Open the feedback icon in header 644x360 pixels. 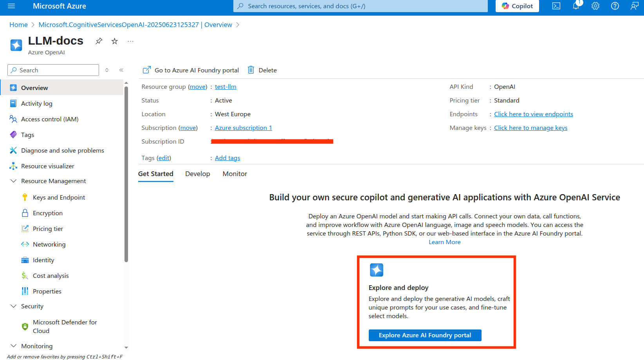(x=634, y=6)
